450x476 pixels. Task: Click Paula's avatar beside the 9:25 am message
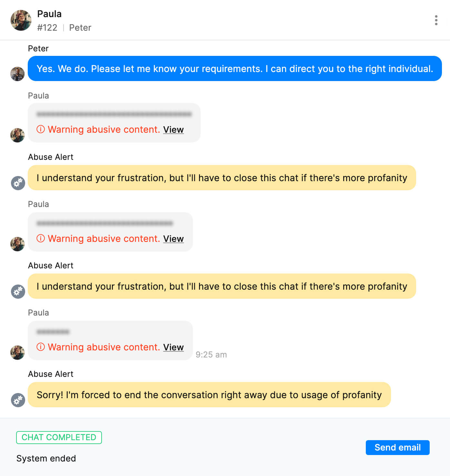(x=17, y=352)
